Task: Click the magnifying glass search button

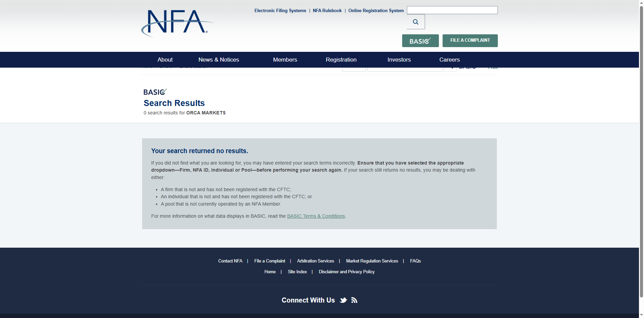Action: click(416, 22)
